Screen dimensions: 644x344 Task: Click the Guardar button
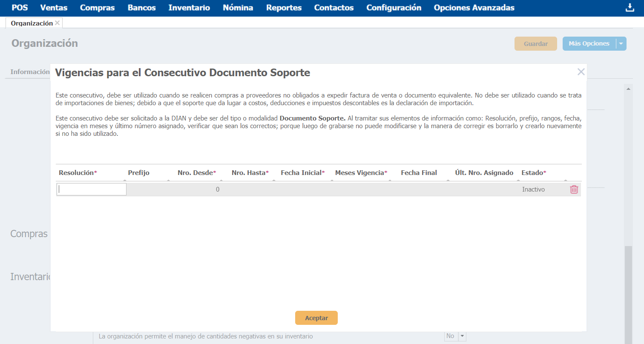(x=535, y=43)
